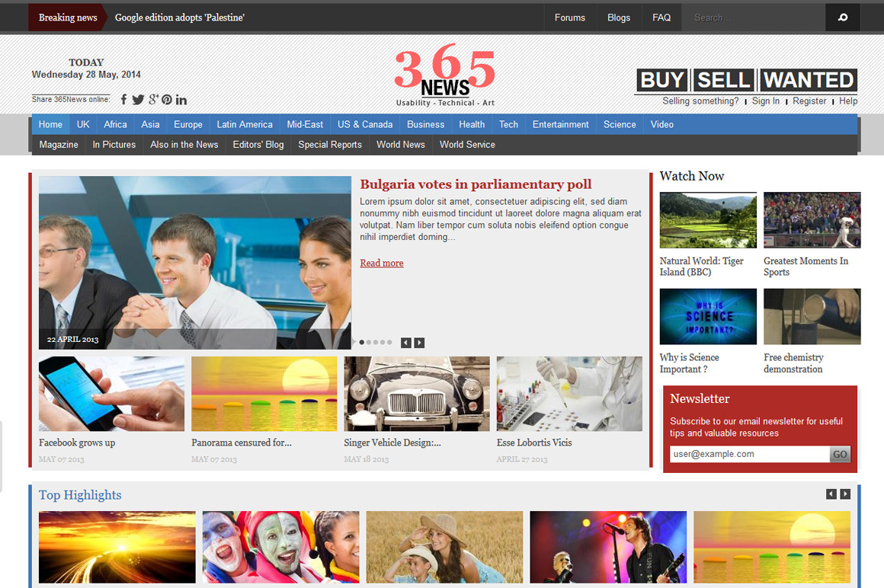Share the site on Twitter
Image resolution: width=884 pixels, height=588 pixels.
(138, 99)
